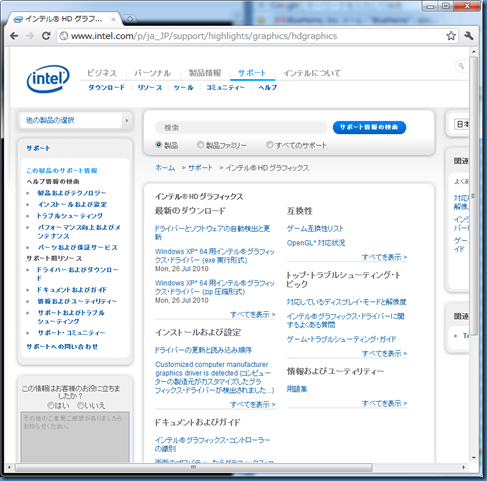Open the インテルについて menu
Image resolution: width=487 pixels, height=481 pixels.
tap(312, 73)
